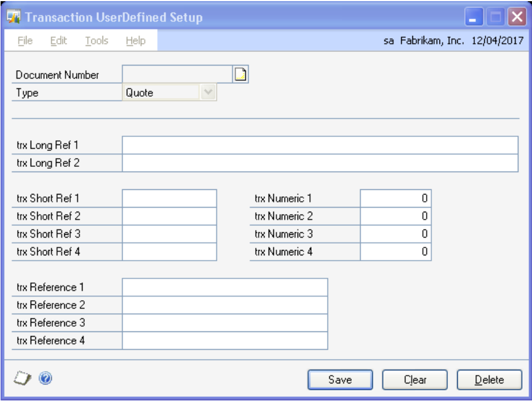
Task: Click the Clear button
Action: point(415,380)
